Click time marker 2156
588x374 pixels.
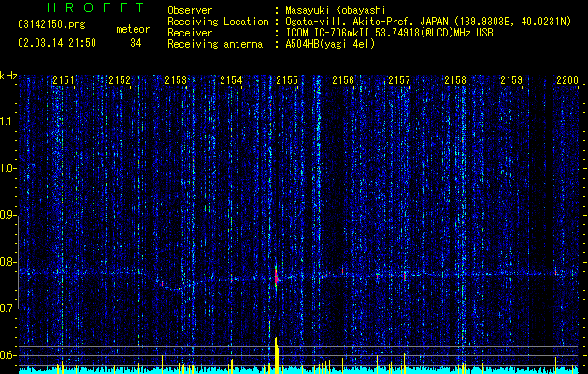coord(343,80)
